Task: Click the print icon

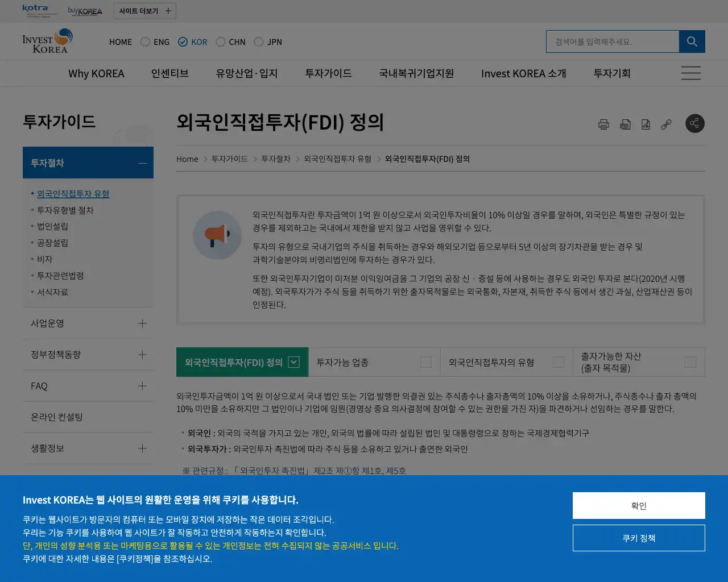Action: pos(604,123)
